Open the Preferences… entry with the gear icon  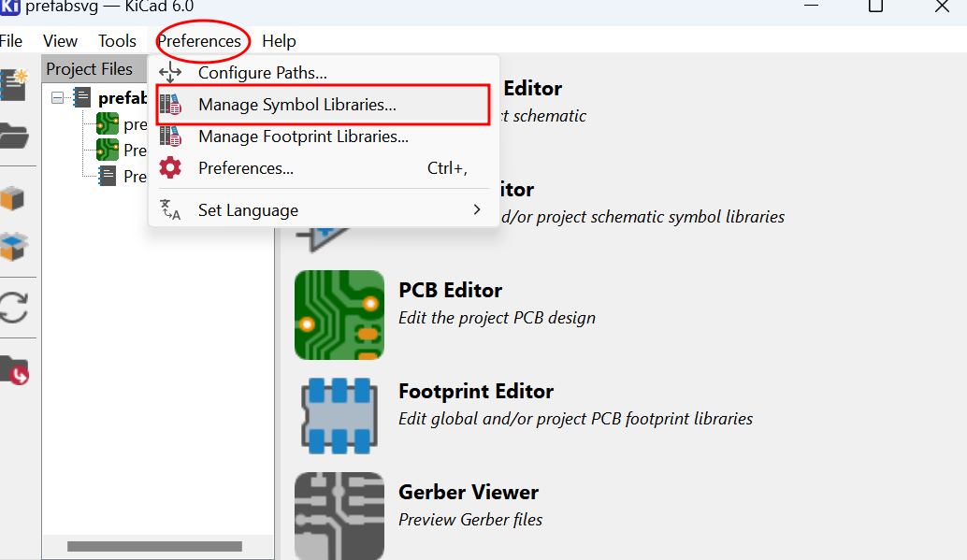click(x=245, y=168)
